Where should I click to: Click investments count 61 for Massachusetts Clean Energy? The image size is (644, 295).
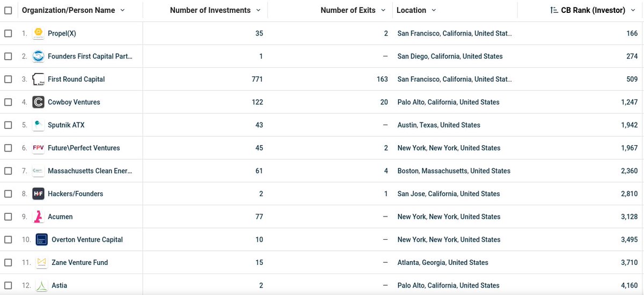[x=259, y=171]
